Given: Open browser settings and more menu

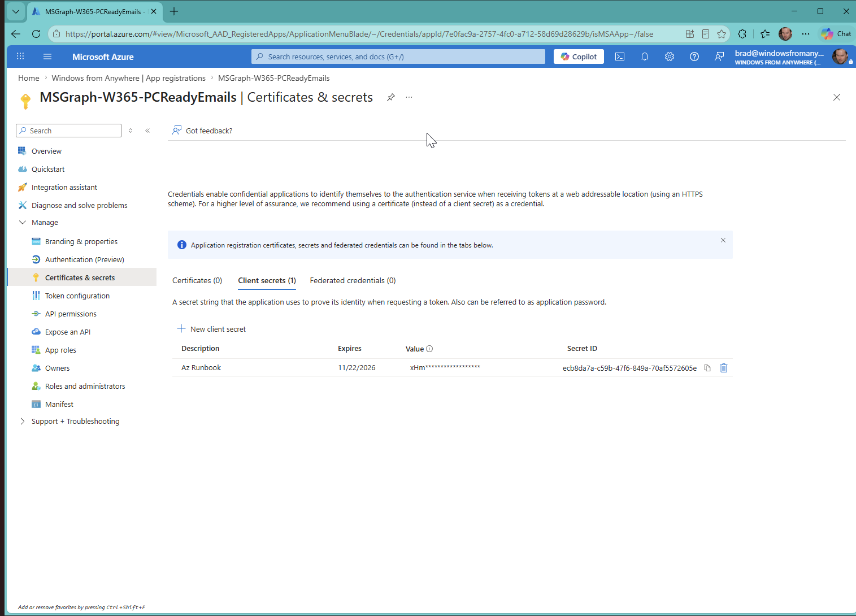Looking at the screenshot, I should (806, 34).
